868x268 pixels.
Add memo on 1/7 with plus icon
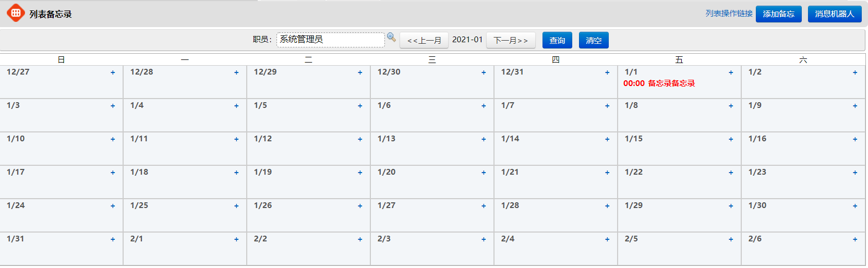tap(607, 106)
